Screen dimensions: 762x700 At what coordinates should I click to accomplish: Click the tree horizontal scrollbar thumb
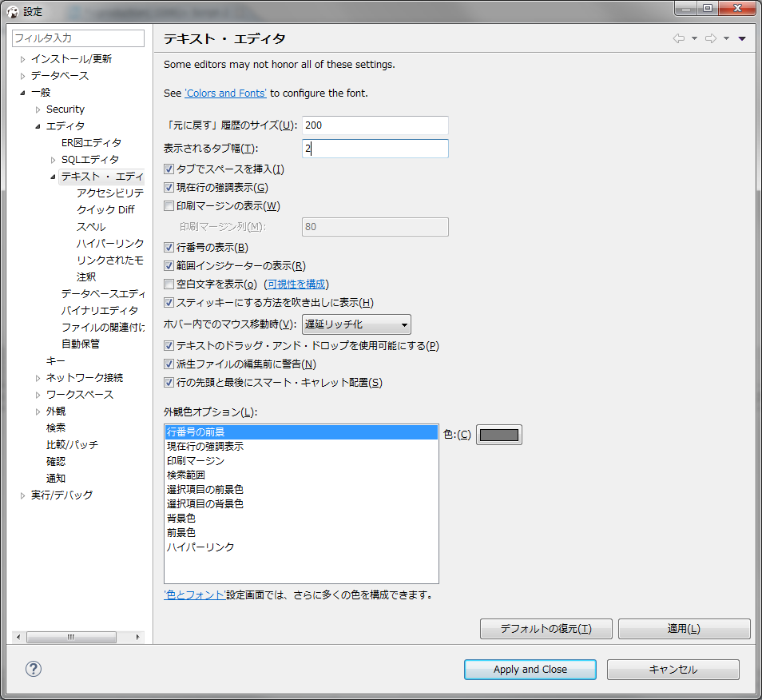tap(71, 637)
